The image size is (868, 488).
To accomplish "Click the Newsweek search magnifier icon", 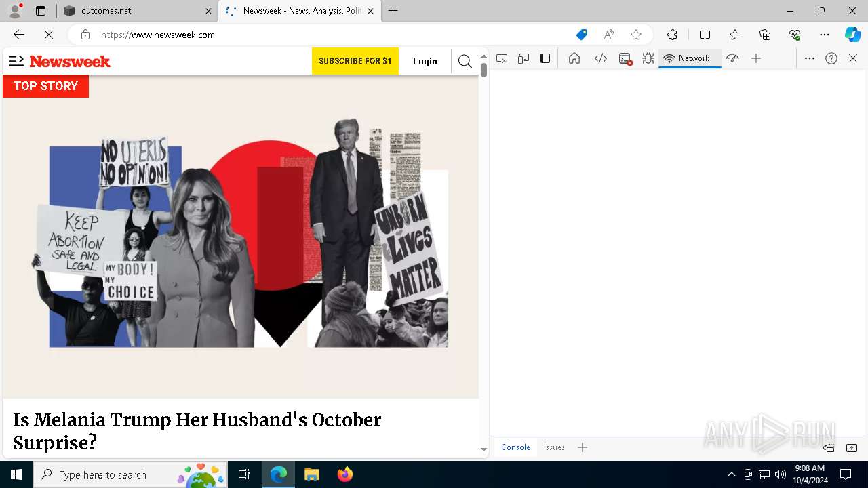I will (465, 61).
